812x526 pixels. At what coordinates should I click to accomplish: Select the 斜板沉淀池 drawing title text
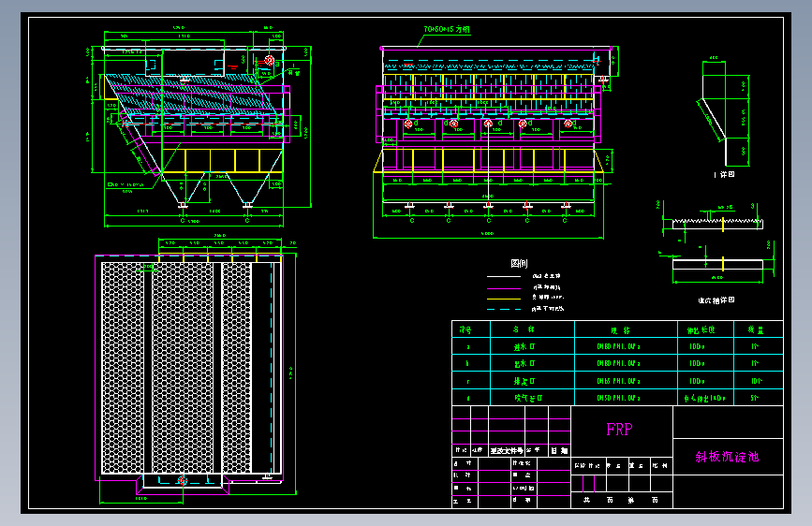click(726, 457)
